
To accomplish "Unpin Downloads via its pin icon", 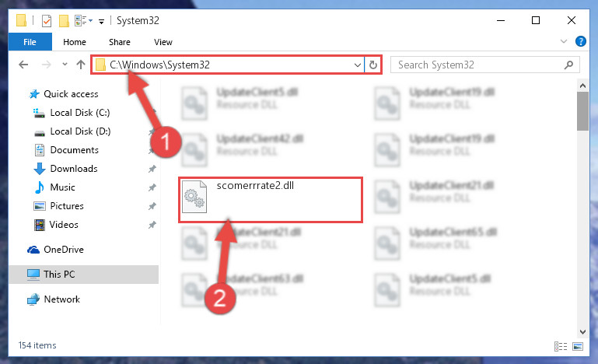I will click(x=152, y=169).
